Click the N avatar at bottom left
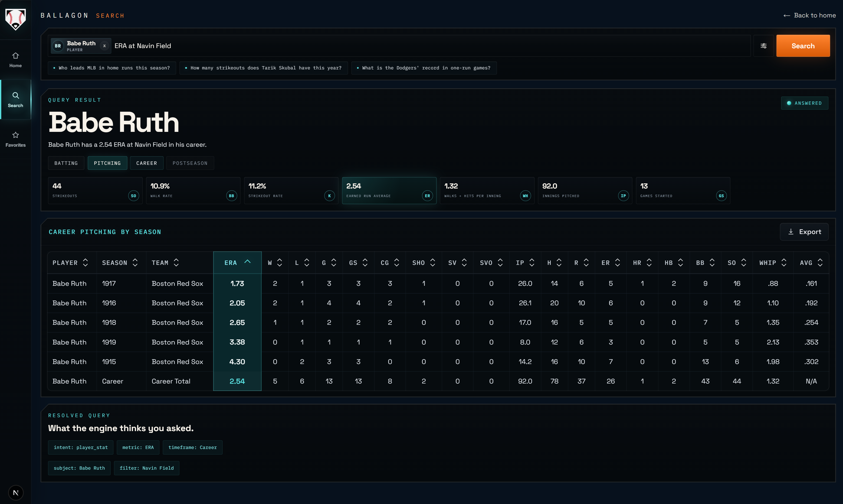Image resolution: width=843 pixels, height=504 pixels. click(x=16, y=492)
